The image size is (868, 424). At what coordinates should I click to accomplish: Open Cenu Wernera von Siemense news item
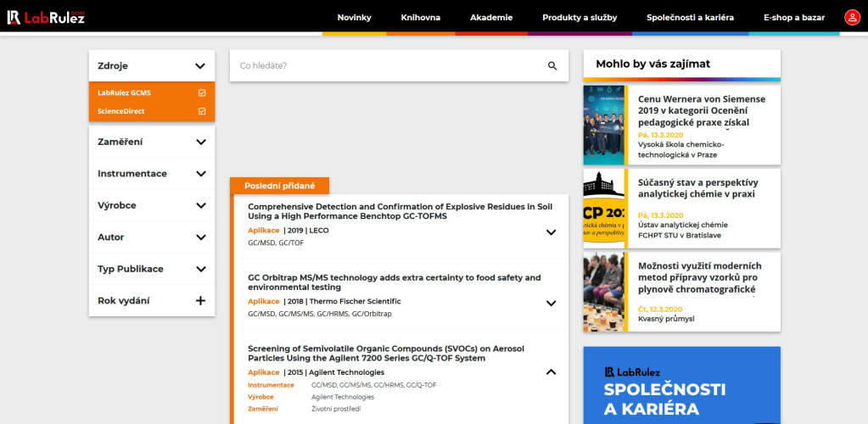point(702,111)
